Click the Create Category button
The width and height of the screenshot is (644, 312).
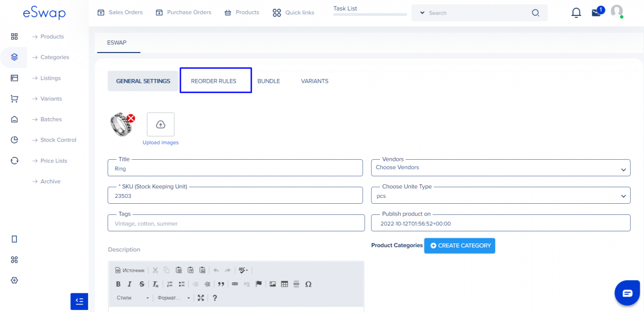(460, 246)
